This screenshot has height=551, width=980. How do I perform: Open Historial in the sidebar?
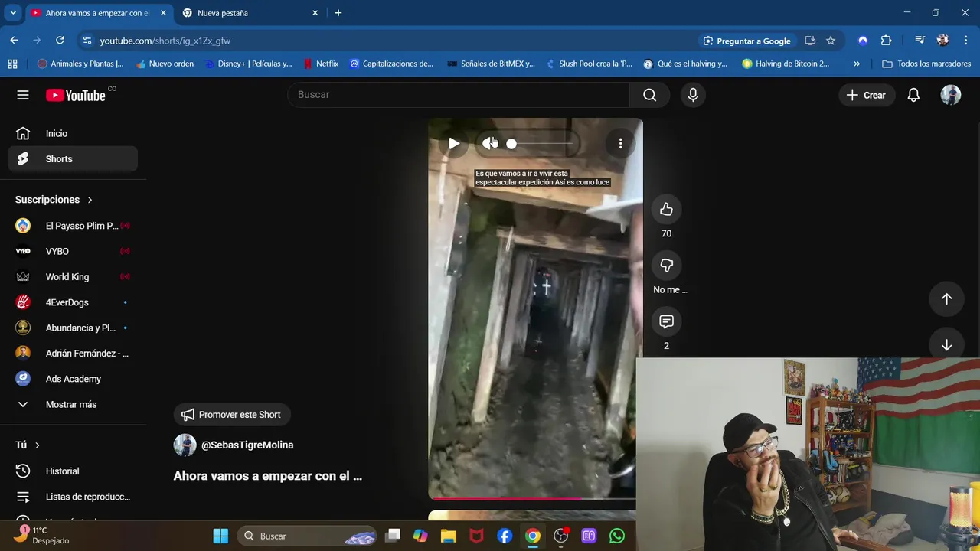coord(73,471)
